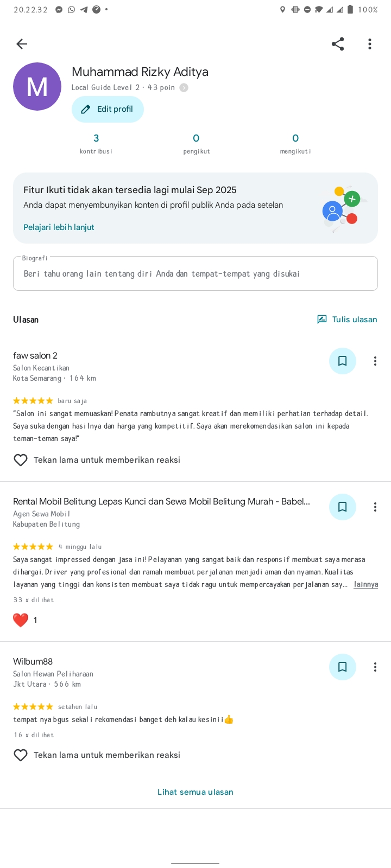Image resolution: width=391 pixels, height=868 pixels.
Task: Tap Tulis ulasan to write a review
Action: coord(347,320)
